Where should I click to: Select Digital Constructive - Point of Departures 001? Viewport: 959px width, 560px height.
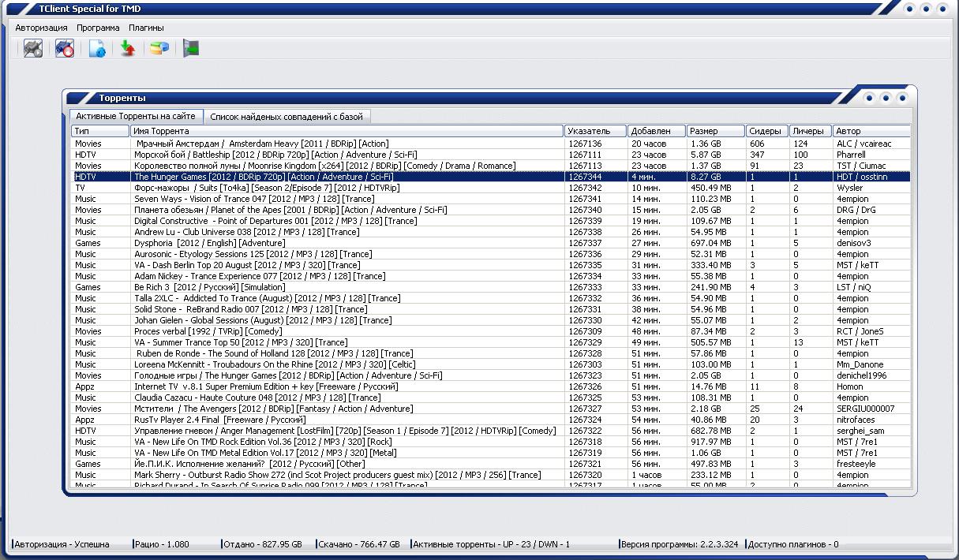[490, 221]
